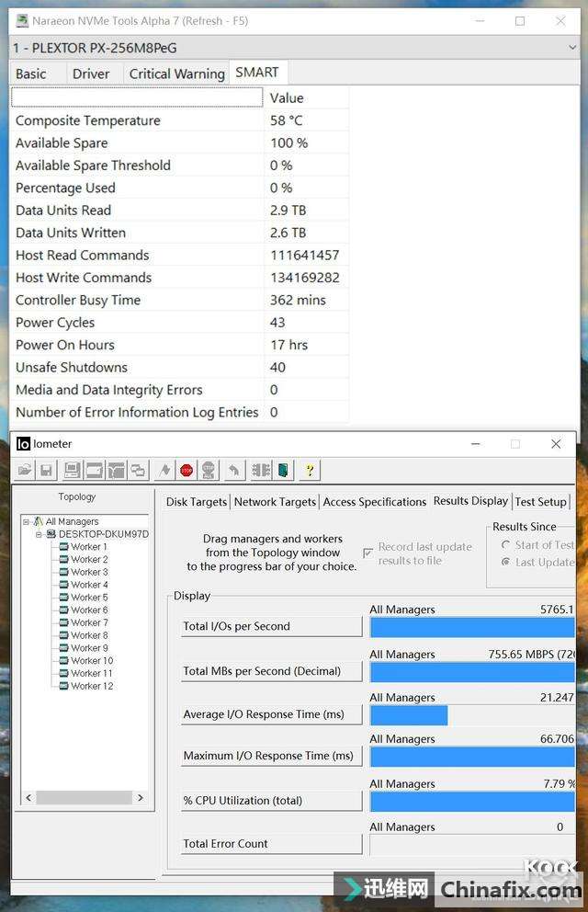Open the Test Setup tab

pyautogui.click(x=540, y=502)
